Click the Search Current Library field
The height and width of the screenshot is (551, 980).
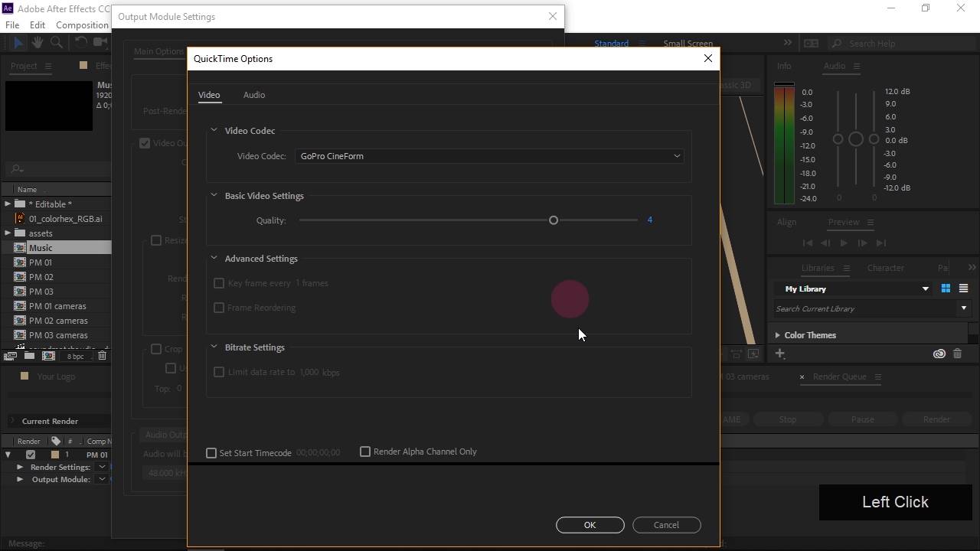click(865, 308)
